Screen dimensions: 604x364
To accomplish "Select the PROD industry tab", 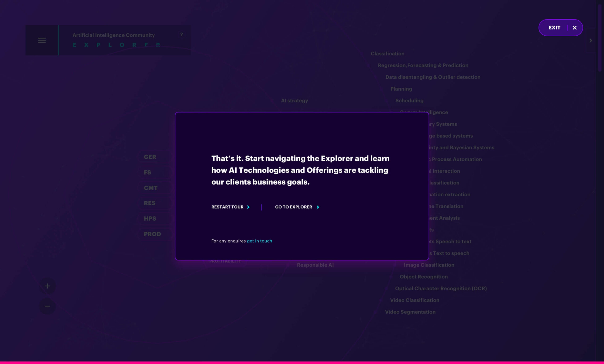I will [152, 234].
